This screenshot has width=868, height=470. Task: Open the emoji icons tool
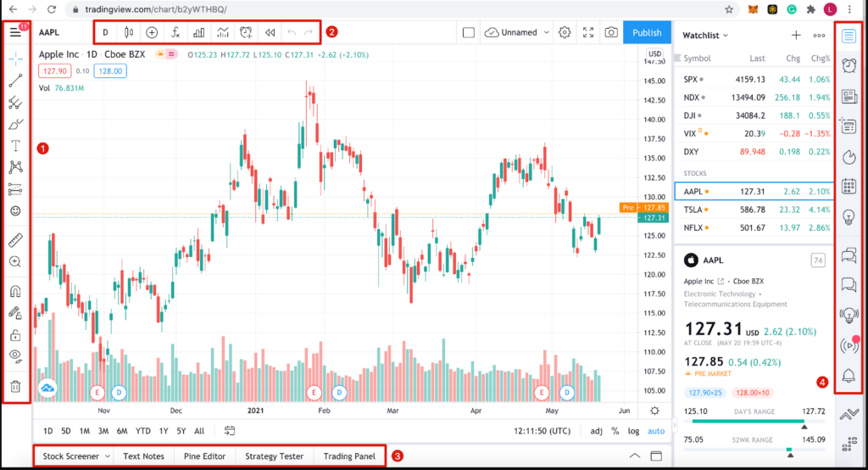point(15,210)
